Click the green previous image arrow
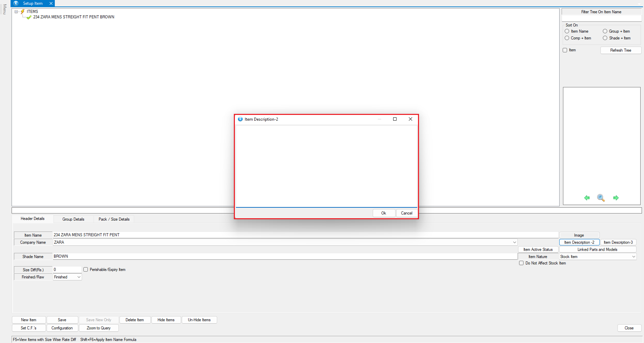This screenshot has width=644, height=343. pyautogui.click(x=587, y=198)
